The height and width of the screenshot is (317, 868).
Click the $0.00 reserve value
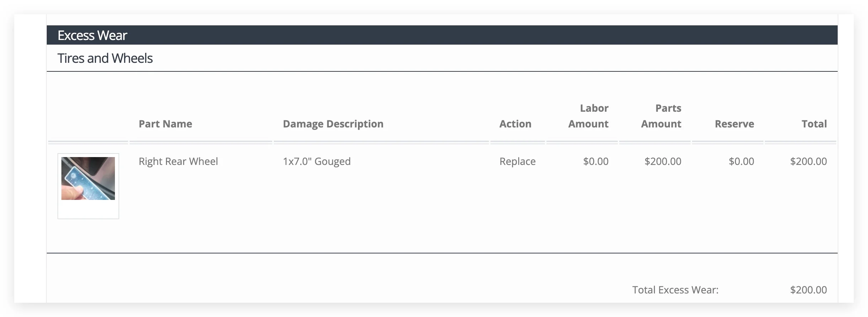pos(741,161)
